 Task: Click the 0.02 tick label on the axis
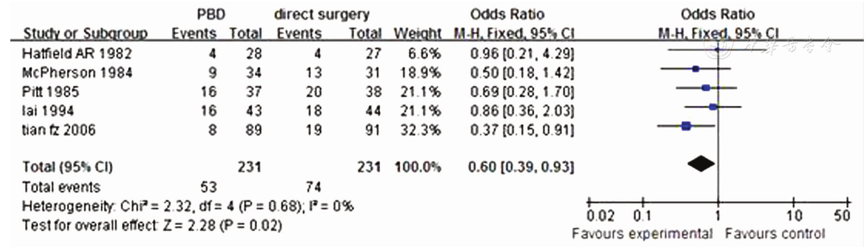600,215
